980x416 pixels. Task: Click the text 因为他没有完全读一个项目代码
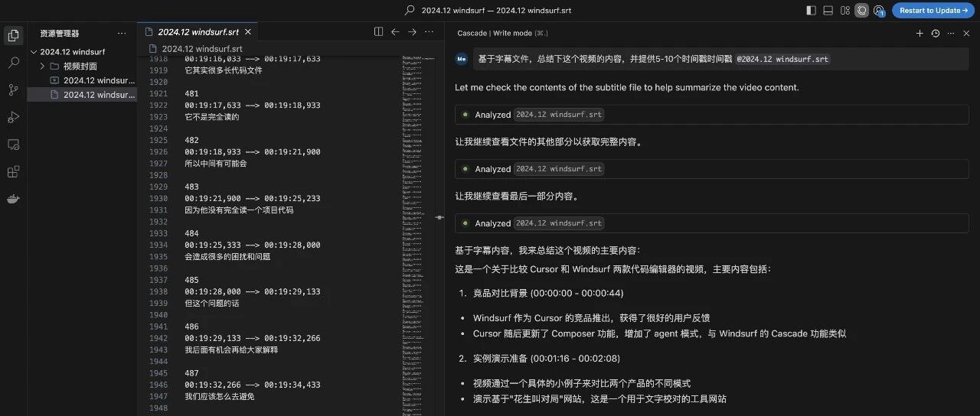pyautogui.click(x=239, y=210)
